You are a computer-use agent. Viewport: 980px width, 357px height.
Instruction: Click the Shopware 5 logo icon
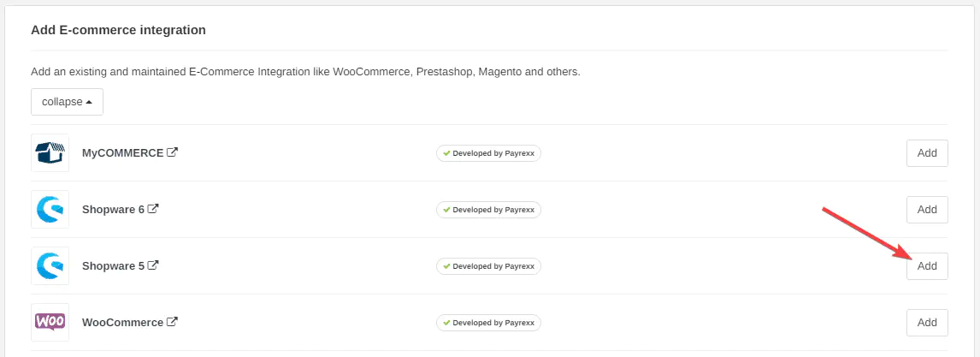(50, 266)
